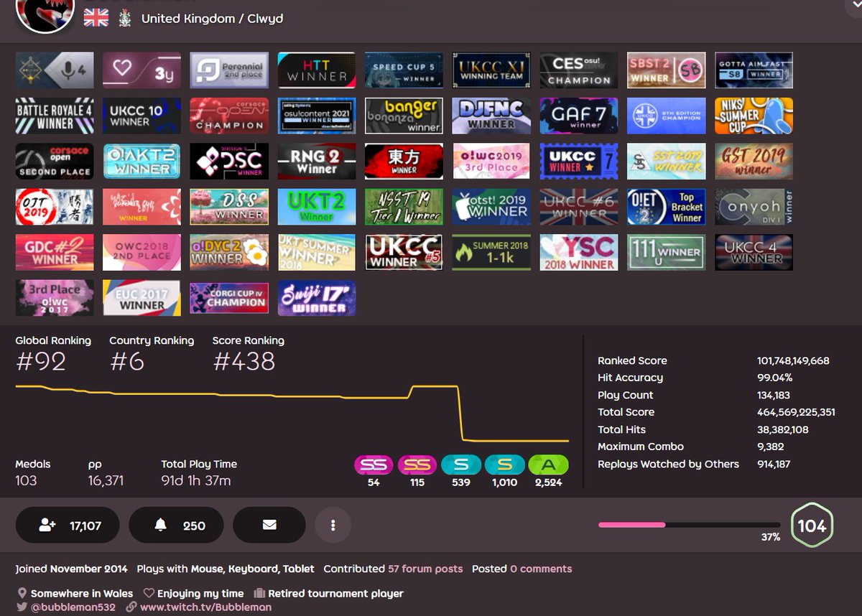Screen dimensions: 862x616
Task: Click the 3rd Place o!wc 2017 badge
Action: pos(55,298)
